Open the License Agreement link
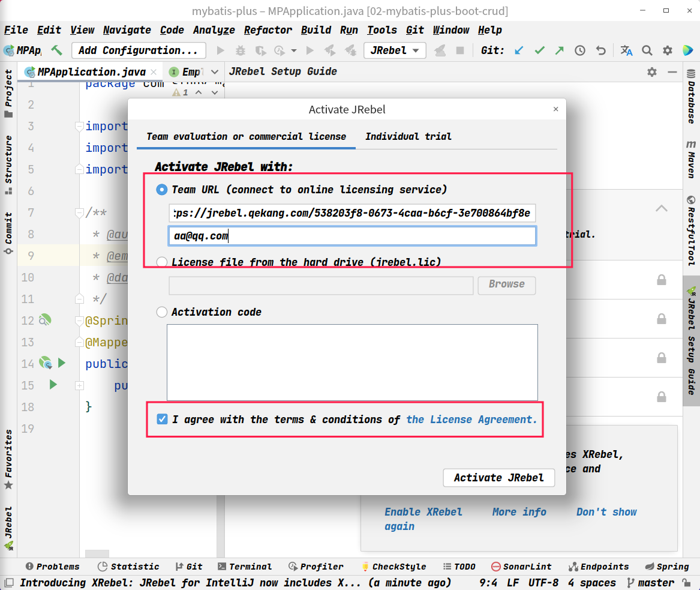The height and width of the screenshot is (590, 700). [471, 420]
